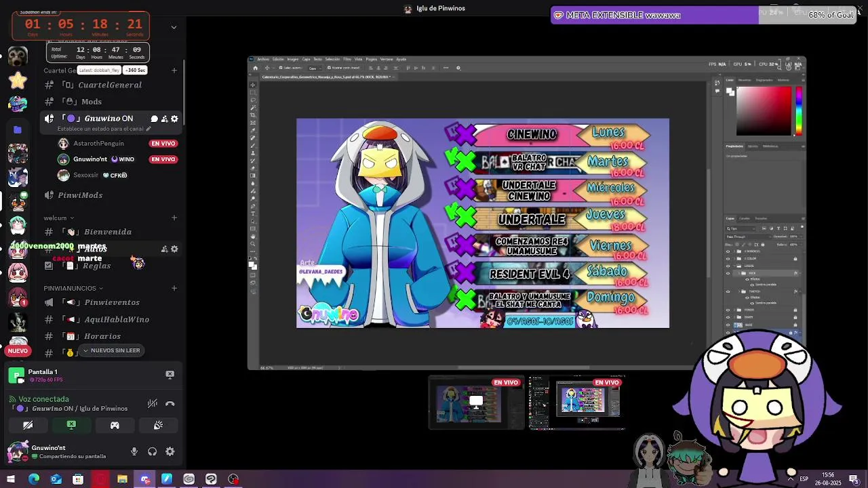This screenshot has height=488, width=868.
Task: Select the Hand tool
Action: (x=253, y=237)
